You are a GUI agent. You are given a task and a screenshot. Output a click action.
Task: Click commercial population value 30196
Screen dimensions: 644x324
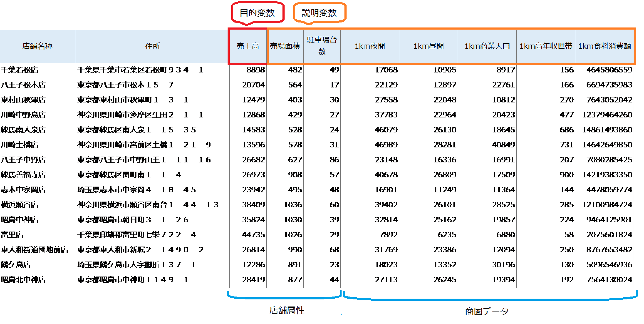point(504,265)
